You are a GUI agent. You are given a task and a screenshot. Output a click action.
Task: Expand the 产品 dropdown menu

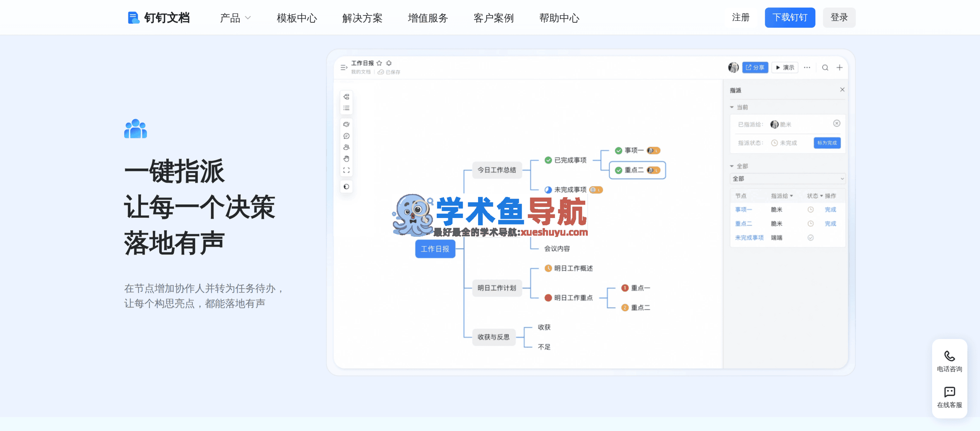[x=235, y=18]
